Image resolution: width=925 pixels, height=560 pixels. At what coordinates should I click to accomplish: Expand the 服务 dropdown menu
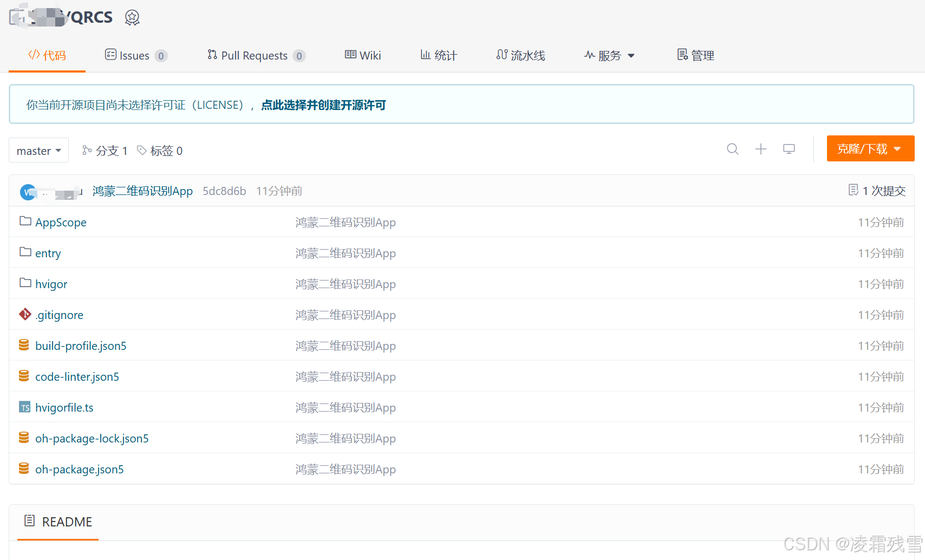click(609, 55)
